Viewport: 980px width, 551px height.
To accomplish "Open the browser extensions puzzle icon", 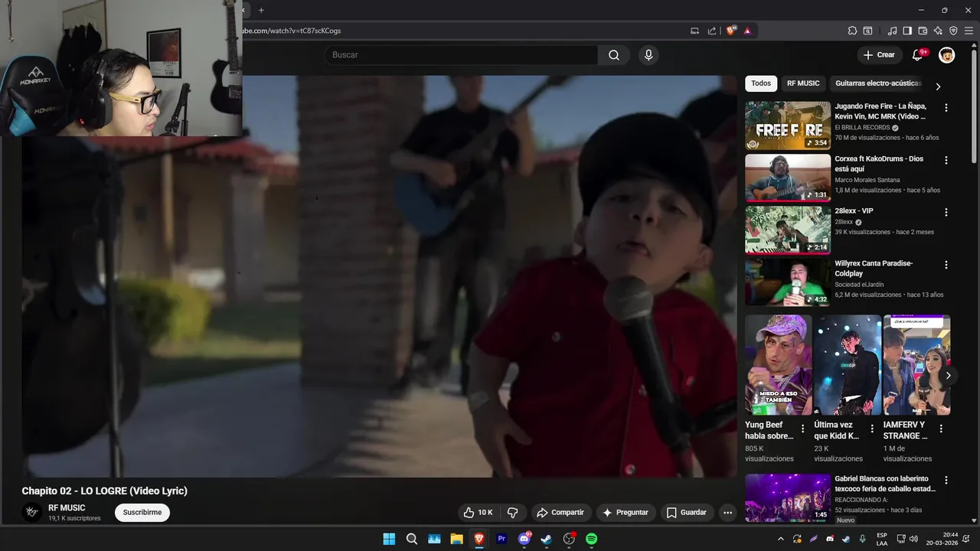I will point(852,31).
